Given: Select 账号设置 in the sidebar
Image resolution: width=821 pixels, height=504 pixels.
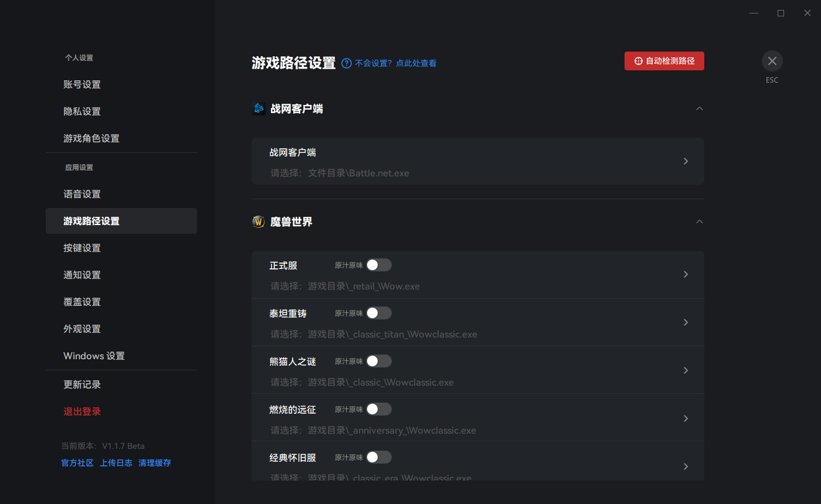Looking at the screenshot, I should (82, 84).
